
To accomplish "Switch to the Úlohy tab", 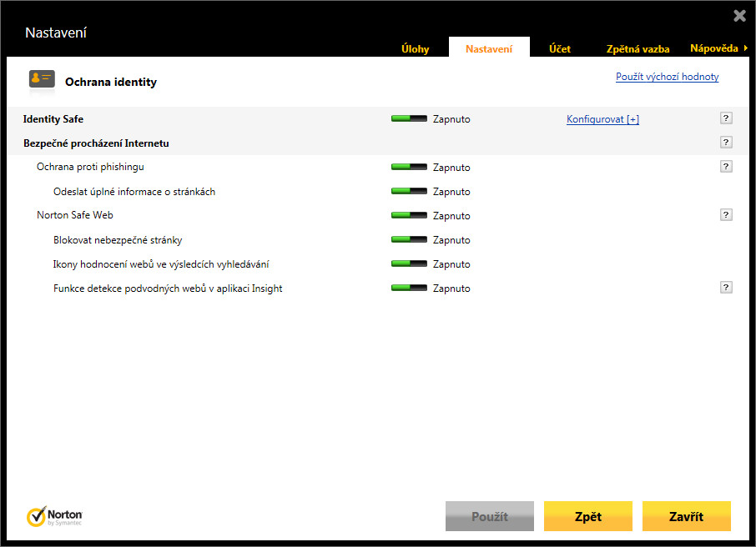I will [x=415, y=48].
